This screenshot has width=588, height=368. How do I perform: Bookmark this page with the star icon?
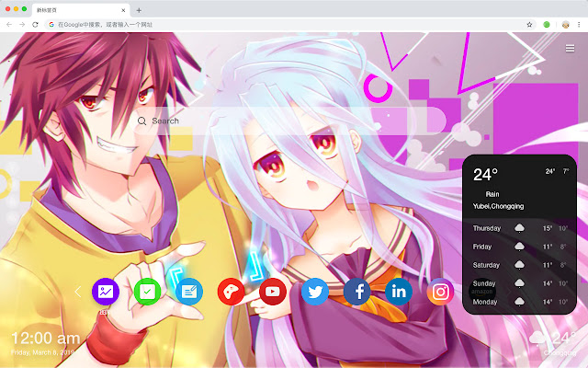[529, 25]
